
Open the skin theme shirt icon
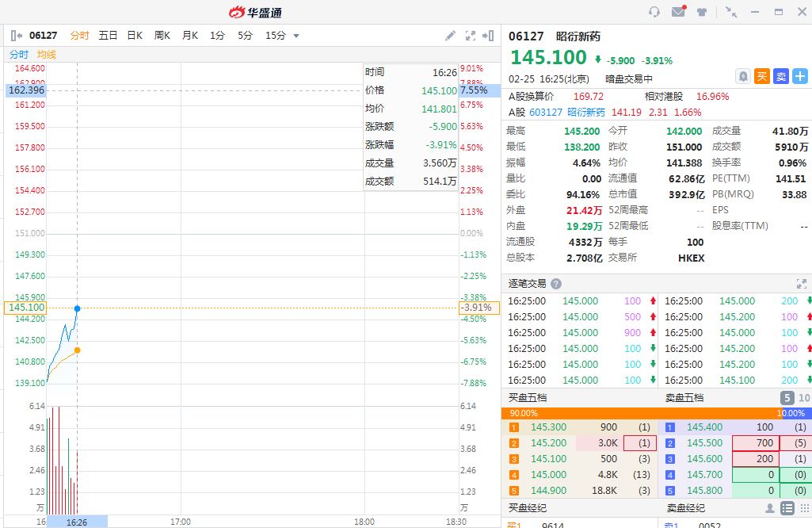702,12
